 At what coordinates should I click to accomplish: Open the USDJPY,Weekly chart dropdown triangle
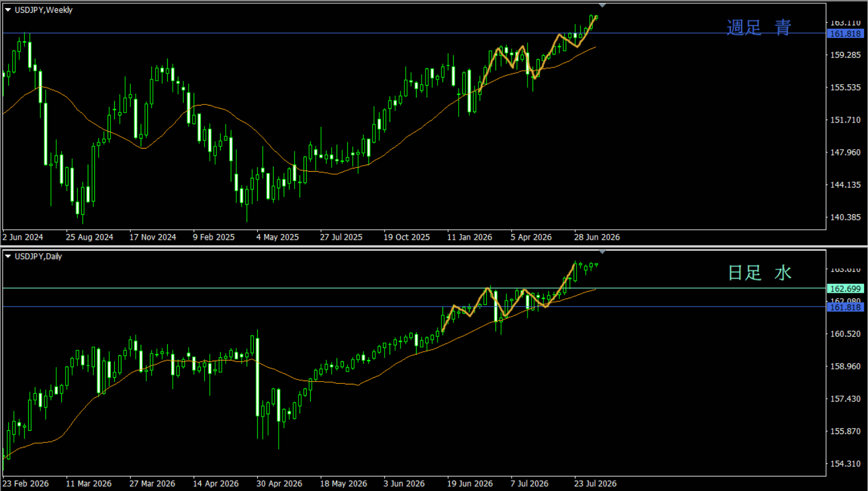click(x=8, y=10)
